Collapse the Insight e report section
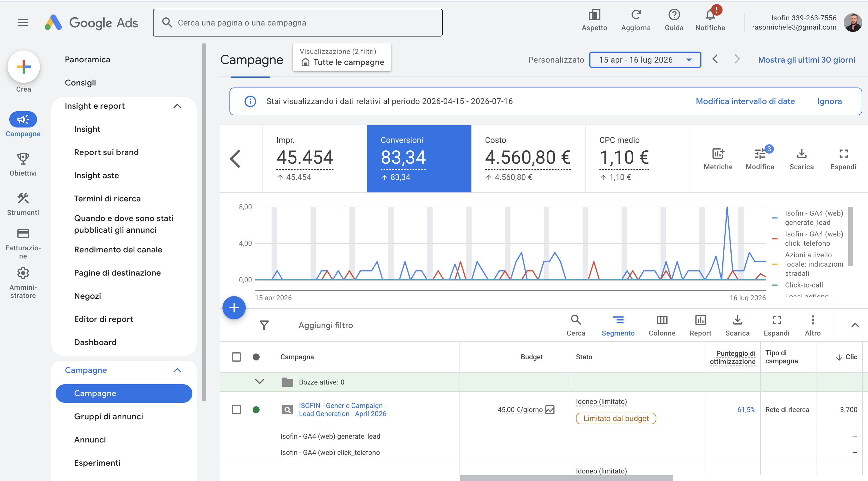Screen dimensions: 868x481 [x=177, y=106]
